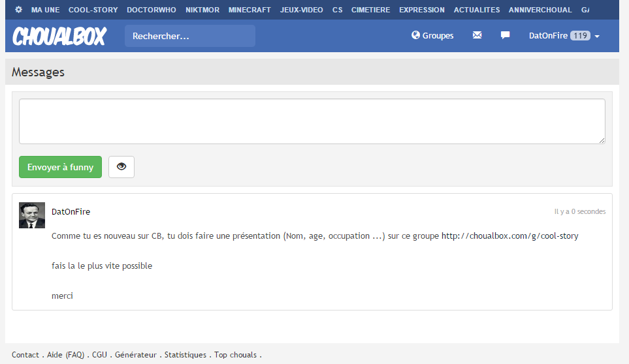Expand the DatOnFire user dropdown
Viewport: 629px width, 364px height.
(x=564, y=36)
